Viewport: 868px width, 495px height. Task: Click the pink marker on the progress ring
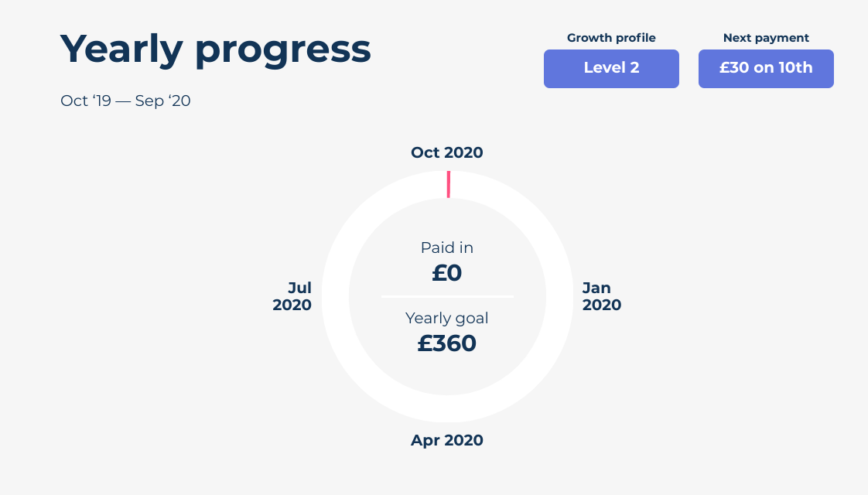tap(449, 184)
